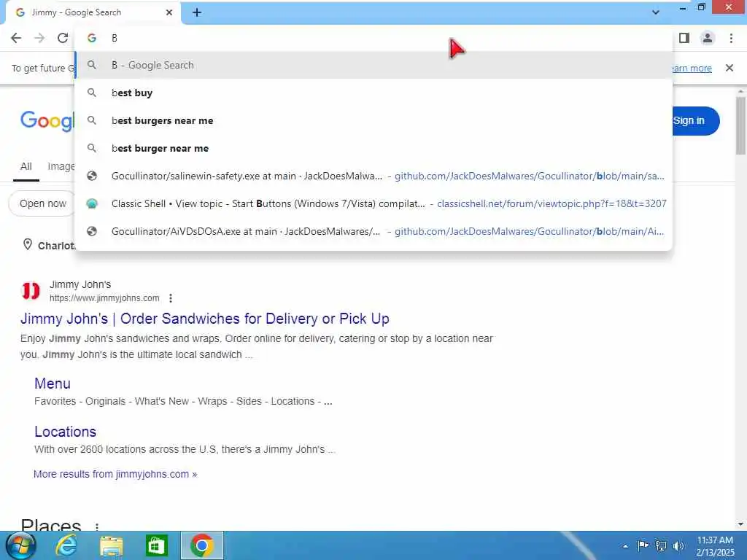This screenshot has height=560, width=747.
Task: Click the location pin icon near Charlotte
Action: [x=28, y=245]
